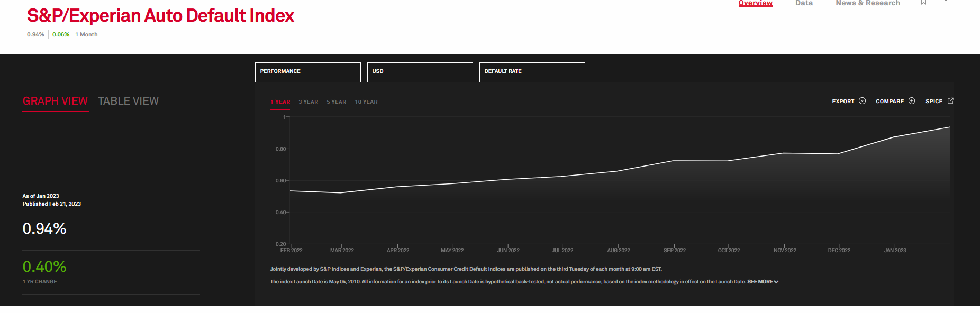Click the MAY 2022 axis label

click(x=452, y=251)
